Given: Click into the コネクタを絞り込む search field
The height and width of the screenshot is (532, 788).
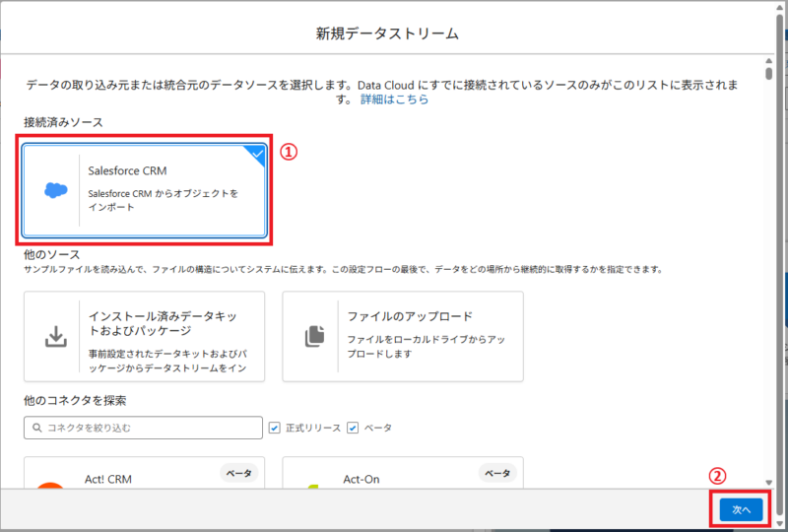Looking at the screenshot, I should (148, 428).
